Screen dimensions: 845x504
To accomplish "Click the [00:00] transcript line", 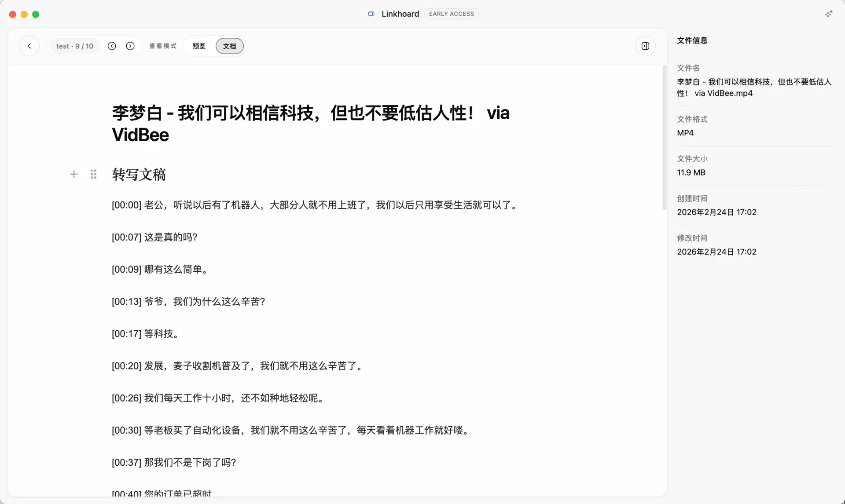I will point(316,205).
